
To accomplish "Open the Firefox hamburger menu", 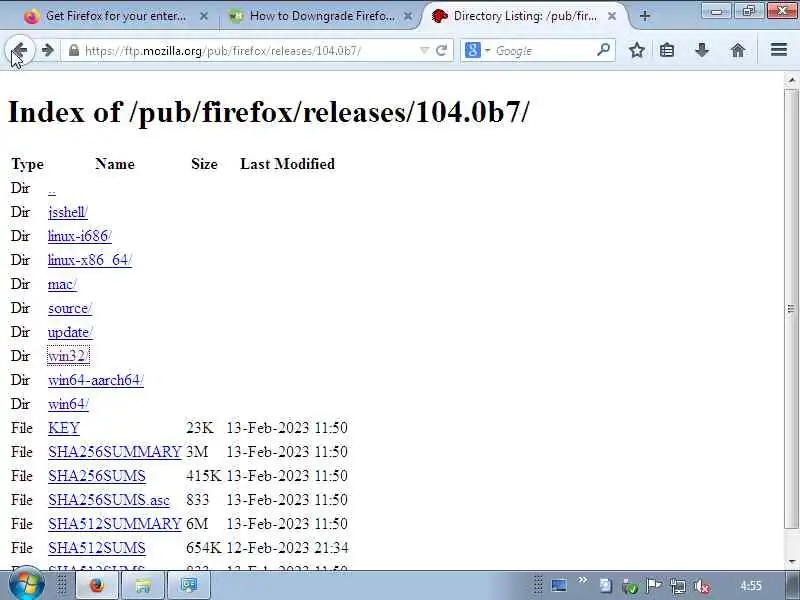I will [x=779, y=49].
